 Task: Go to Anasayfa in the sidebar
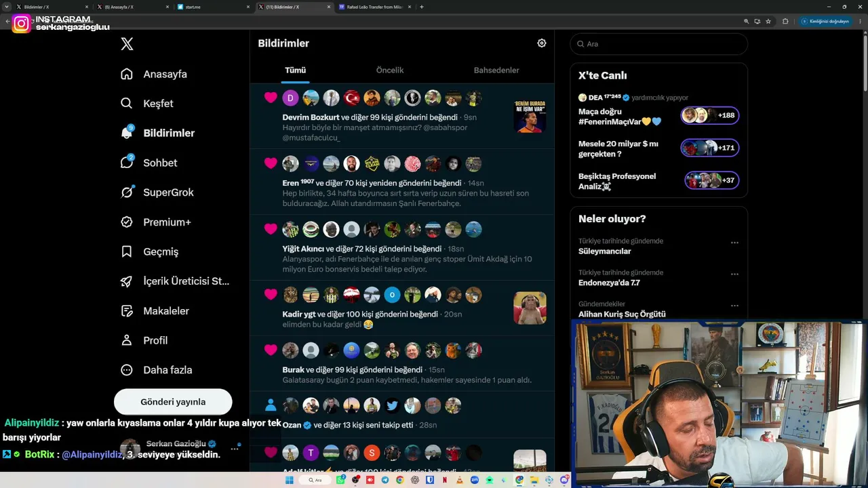tap(153, 74)
